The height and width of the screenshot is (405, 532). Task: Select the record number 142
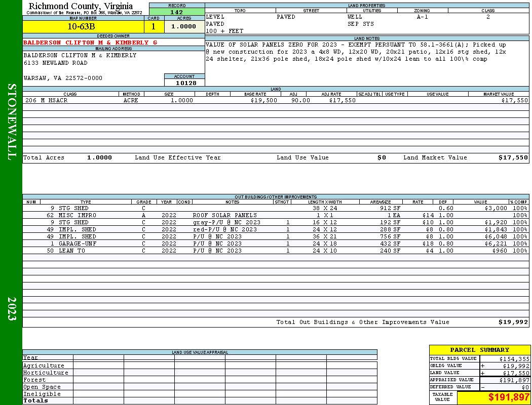(177, 12)
